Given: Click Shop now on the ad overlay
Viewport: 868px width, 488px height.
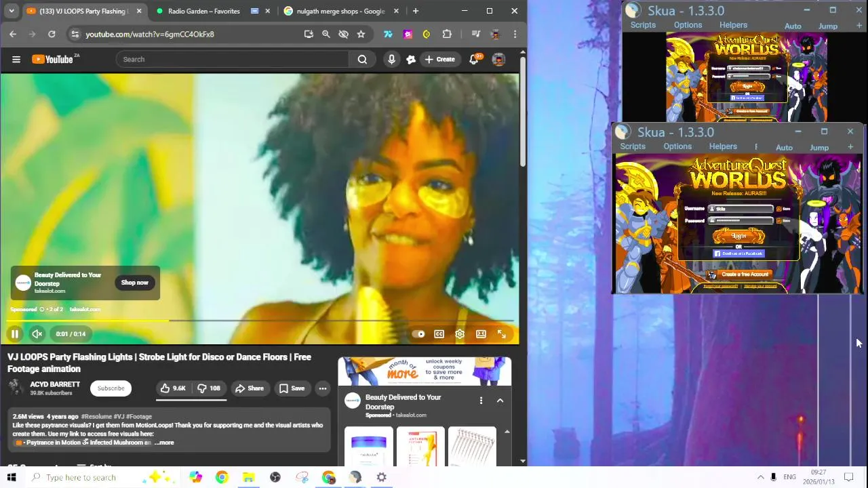Looking at the screenshot, I should [x=134, y=283].
